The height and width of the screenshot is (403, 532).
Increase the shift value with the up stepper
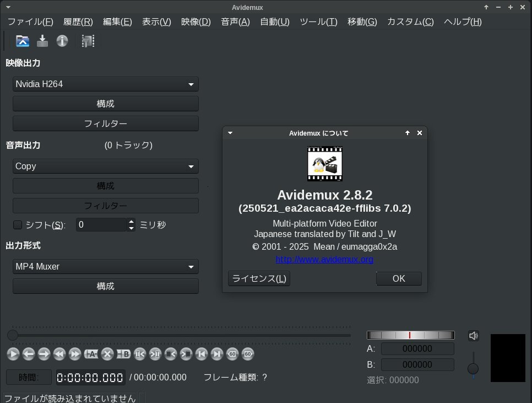(131, 222)
